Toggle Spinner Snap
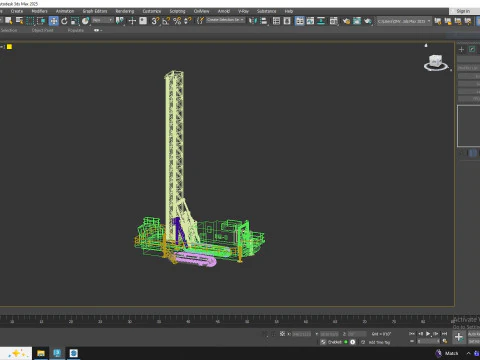This screenshot has height=360, width=480. pos(188,21)
